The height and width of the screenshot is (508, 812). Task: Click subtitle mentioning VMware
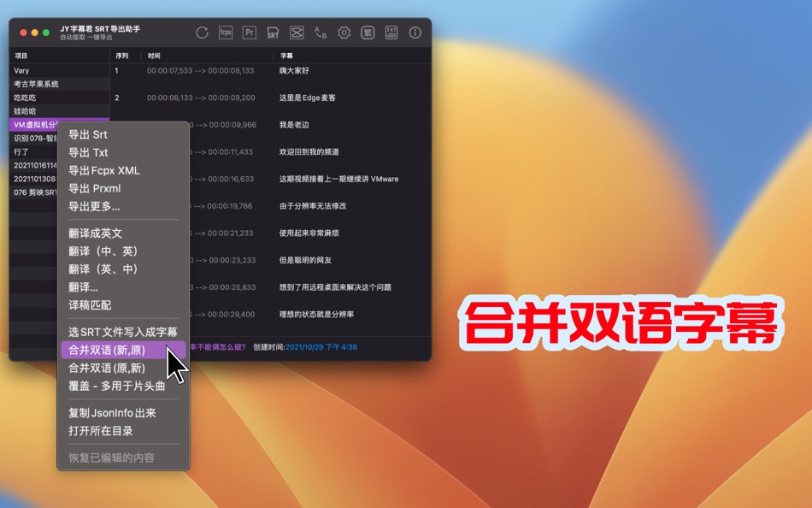click(338, 179)
